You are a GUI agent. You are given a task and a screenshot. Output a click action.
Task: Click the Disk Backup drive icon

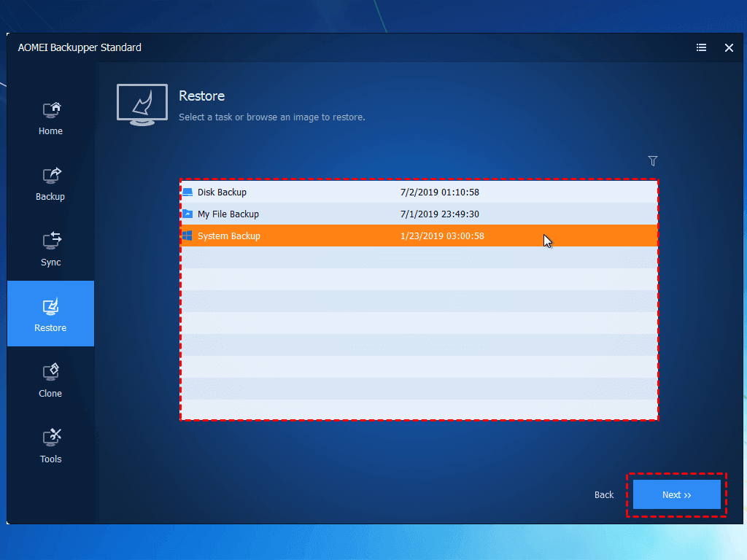click(x=187, y=192)
